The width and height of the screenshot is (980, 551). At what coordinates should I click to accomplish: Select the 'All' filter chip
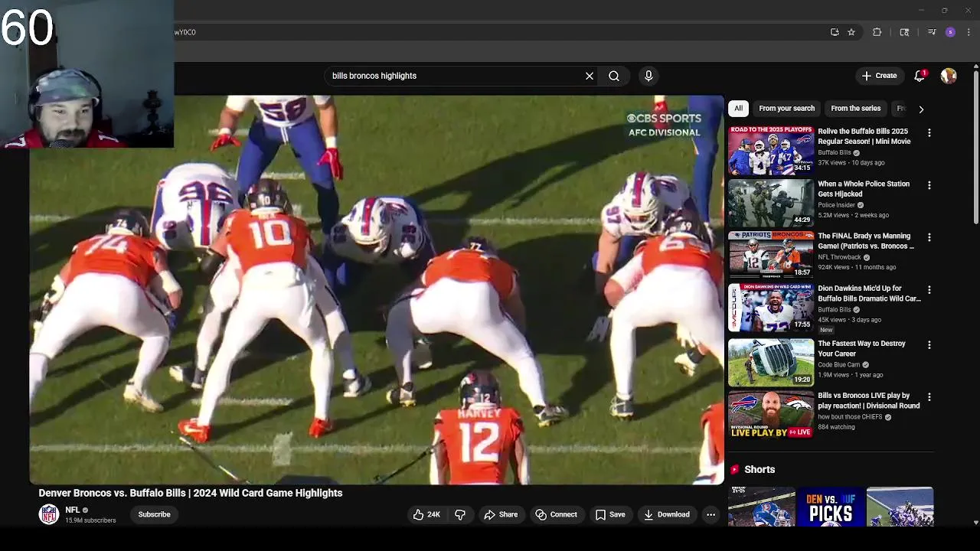point(738,109)
